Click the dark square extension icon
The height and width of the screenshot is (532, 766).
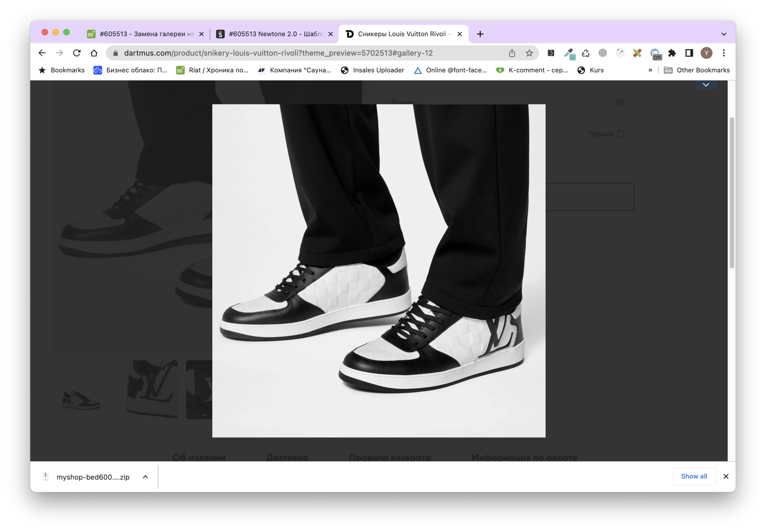(x=551, y=53)
